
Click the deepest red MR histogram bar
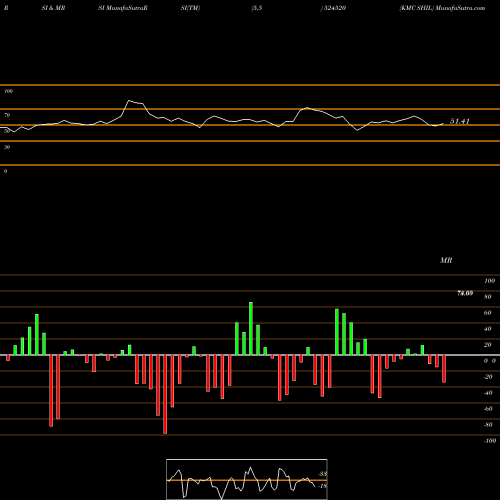165,394
